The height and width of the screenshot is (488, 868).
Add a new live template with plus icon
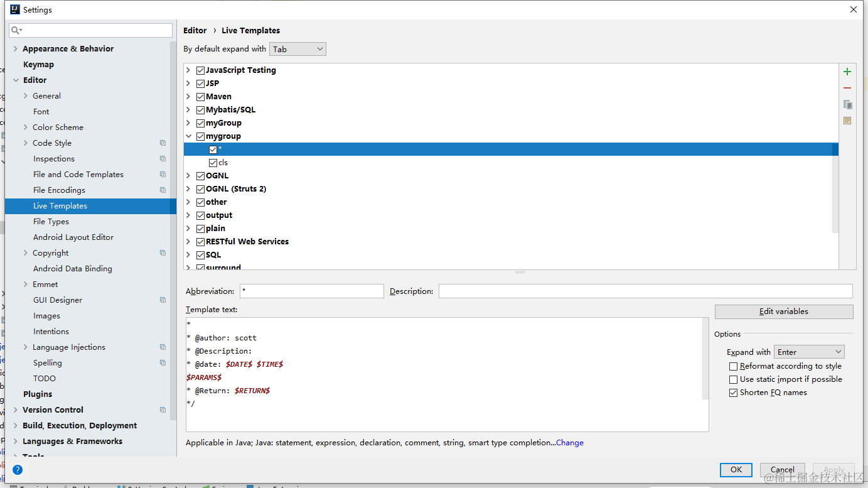[x=847, y=72]
